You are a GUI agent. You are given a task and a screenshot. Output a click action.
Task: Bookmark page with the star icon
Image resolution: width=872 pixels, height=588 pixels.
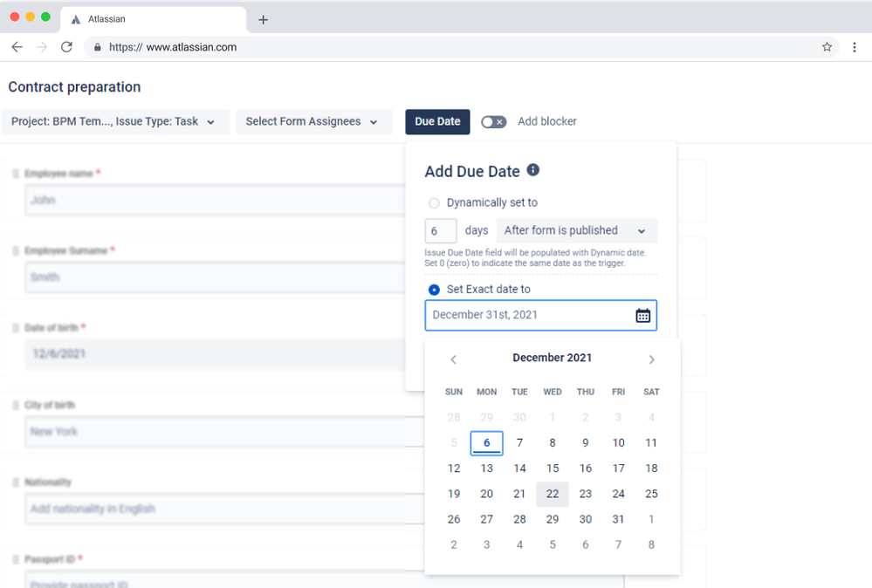pos(827,47)
